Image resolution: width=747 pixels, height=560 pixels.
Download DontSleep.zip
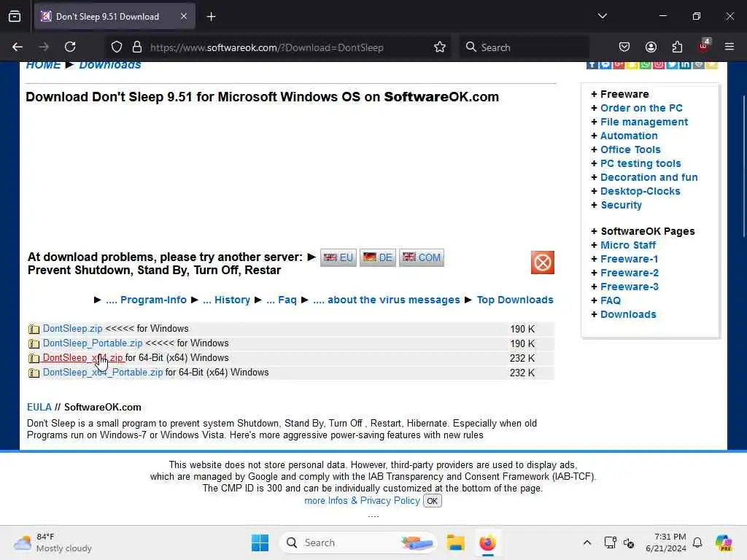click(x=72, y=329)
